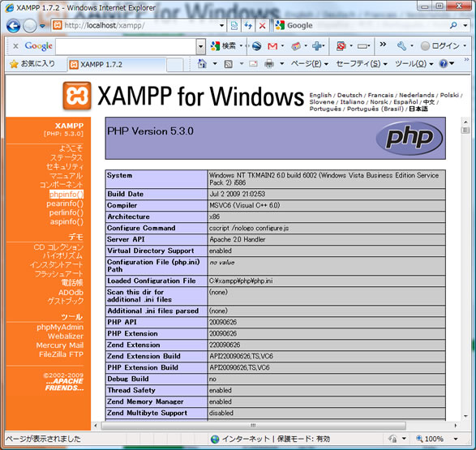
Task: Expand more Google Toolbar buttons chevron
Action: pyautogui.click(x=383, y=45)
